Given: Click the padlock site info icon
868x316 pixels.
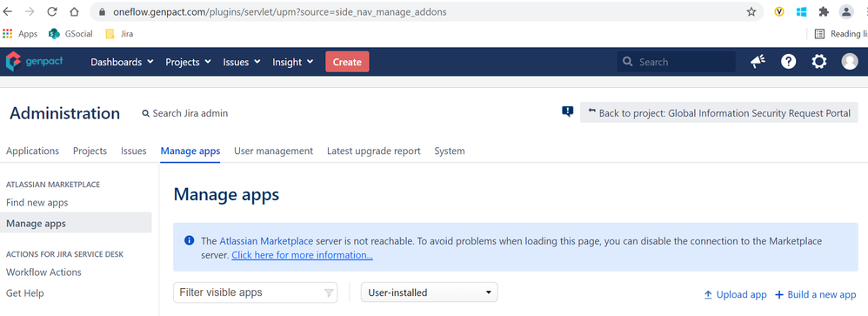Looking at the screenshot, I should 101,11.
